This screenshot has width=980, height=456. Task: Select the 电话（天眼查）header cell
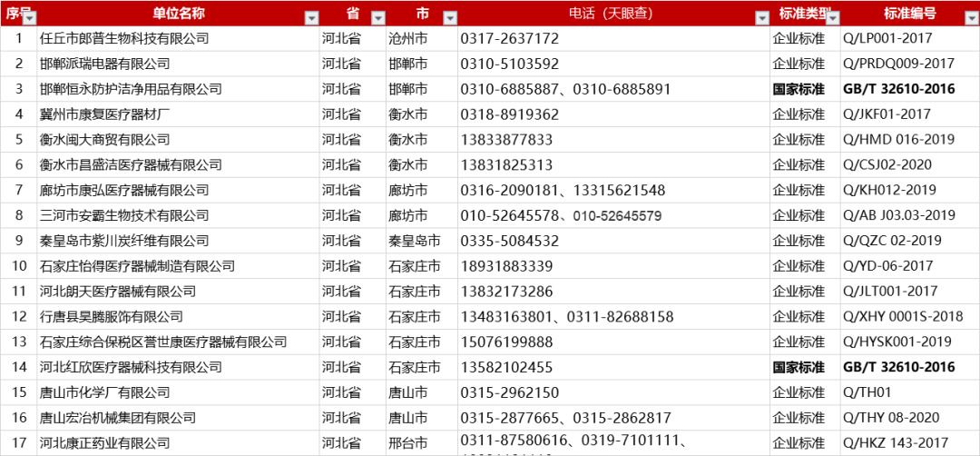tap(613, 13)
